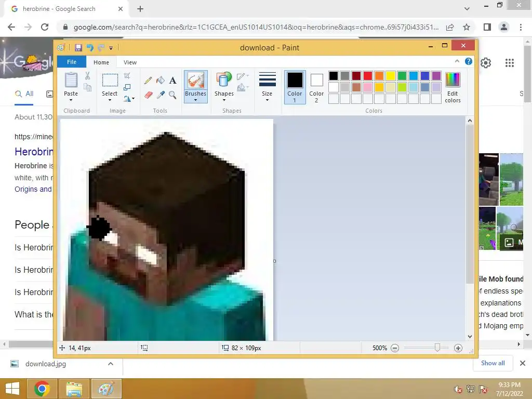Viewport: 532px width, 399px height.
Task: Open Google settings gear icon
Action: tap(486, 63)
